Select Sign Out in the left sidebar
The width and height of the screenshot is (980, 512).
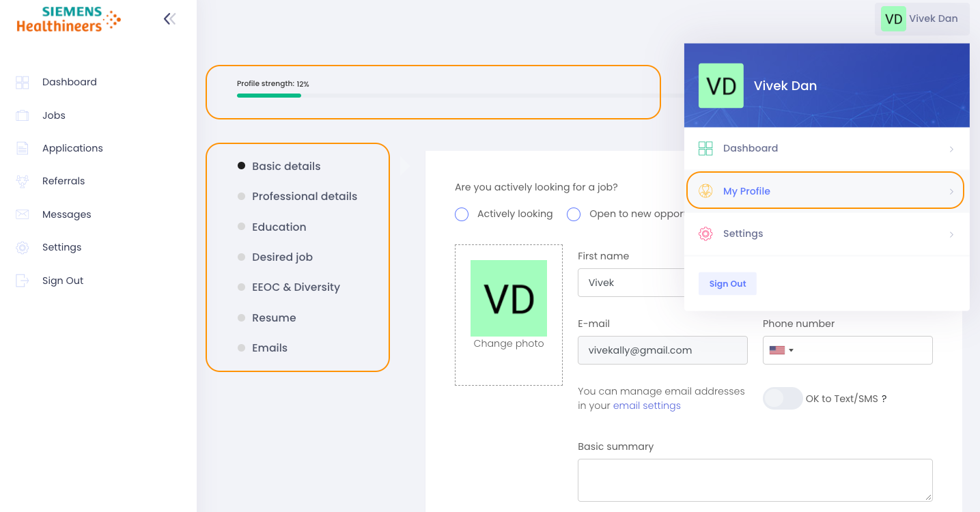(63, 281)
